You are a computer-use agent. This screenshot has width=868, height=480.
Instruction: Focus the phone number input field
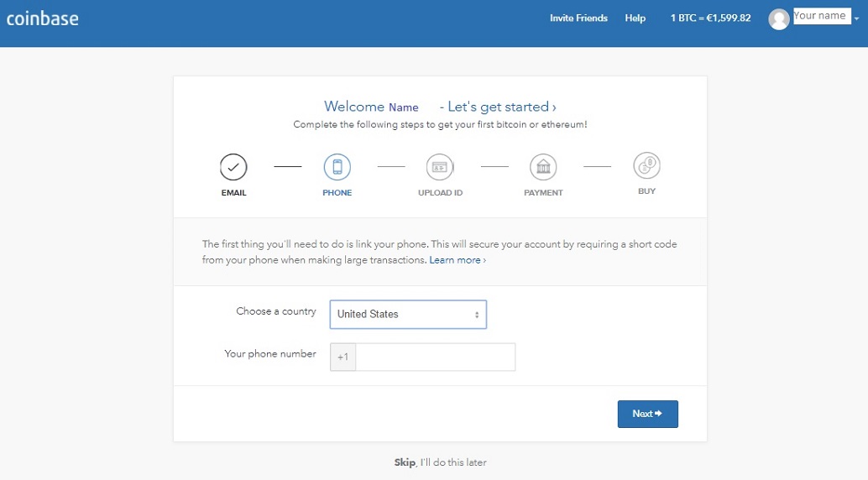pos(435,357)
